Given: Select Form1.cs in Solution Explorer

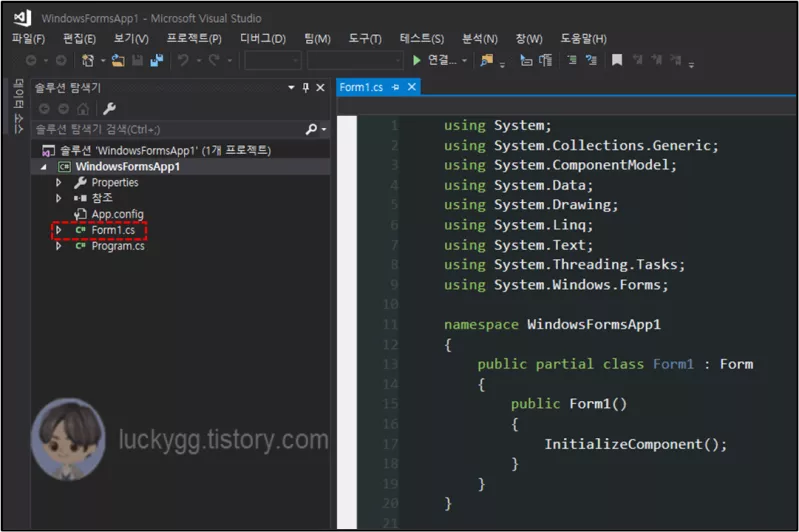Looking at the screenshot, I should (113, 230).
